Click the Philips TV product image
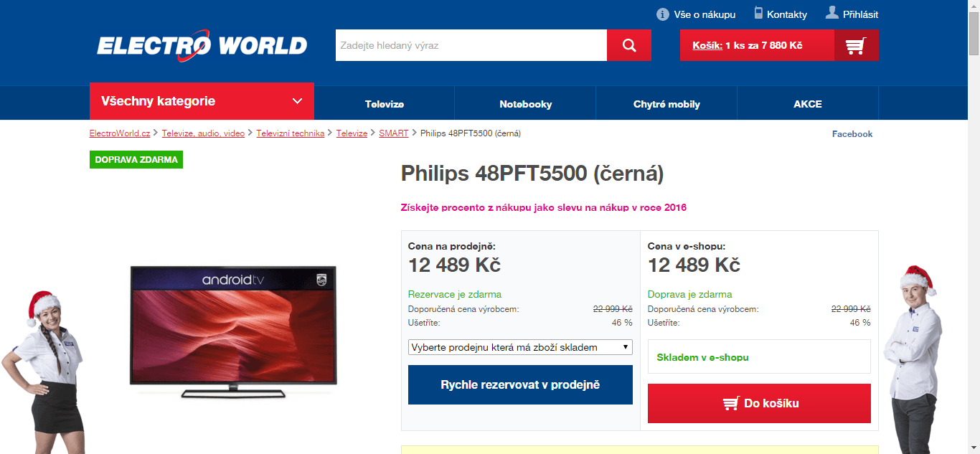 [233, 332]
